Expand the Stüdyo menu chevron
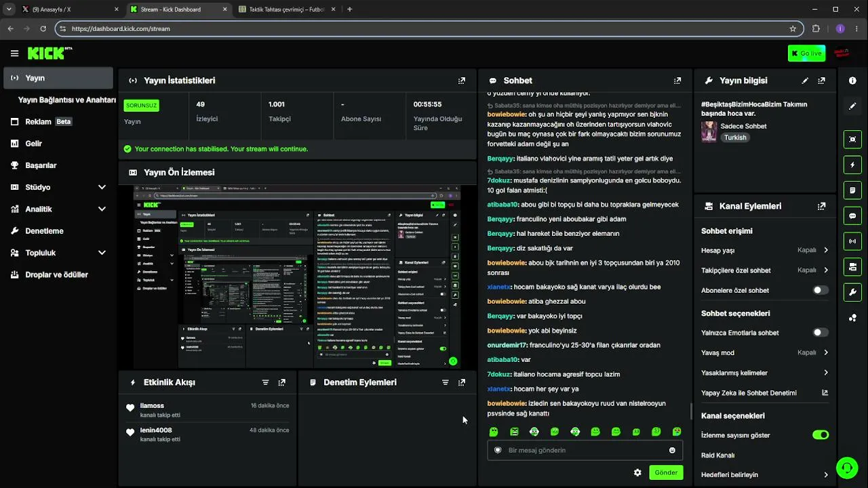Viewport: 868px width, 488px height. (x=102, y=187)
